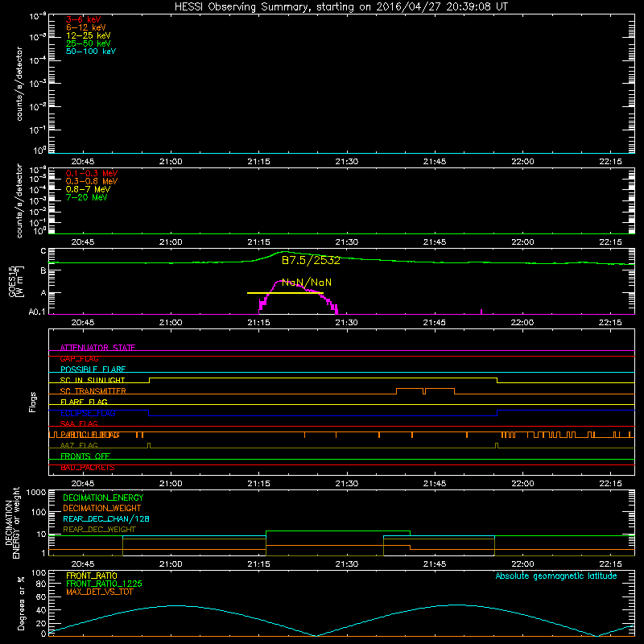
Task: Click the 1000 tick label on decimation axis
Action: (36, 493)
